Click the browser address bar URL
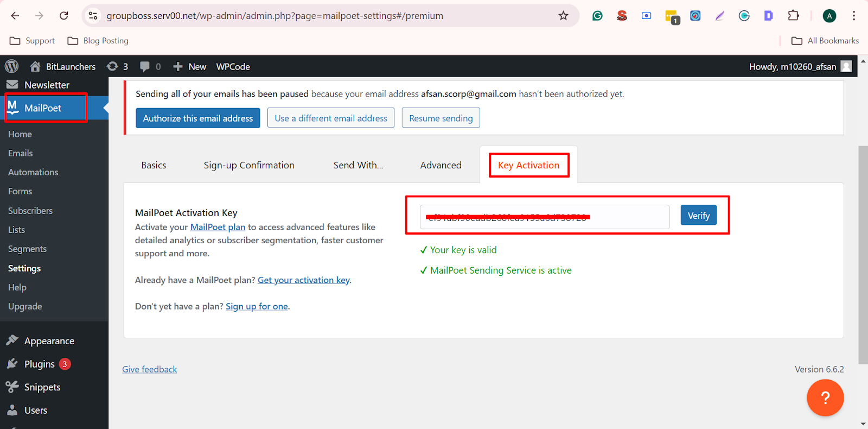 275,16
